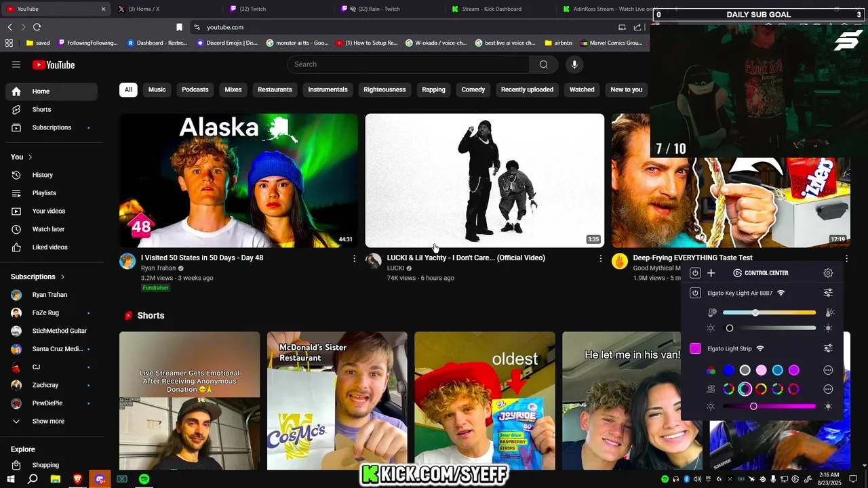Viewport: 868px width, 488px height.
Task: Open Windows taskbar search
Action: (33, 479)
